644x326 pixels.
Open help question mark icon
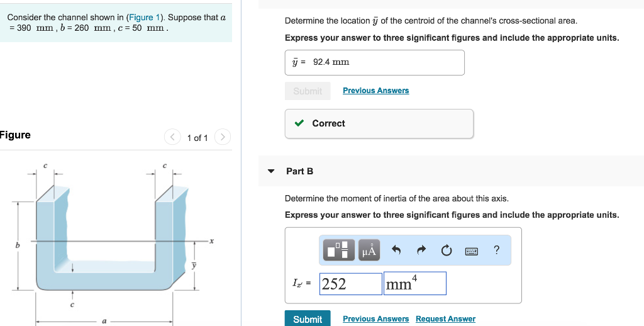coord(496,250)
